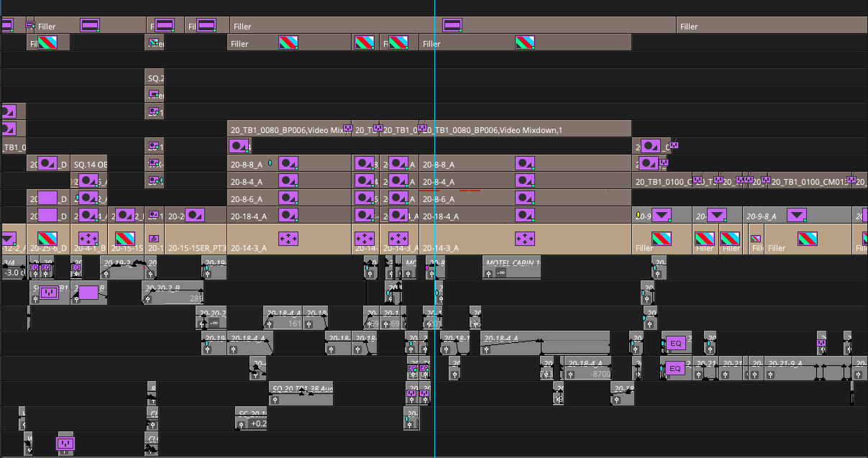
Task: Open large plug-in icon on bottom audio track
Action: pyautogui.click(x=65, y=444)
